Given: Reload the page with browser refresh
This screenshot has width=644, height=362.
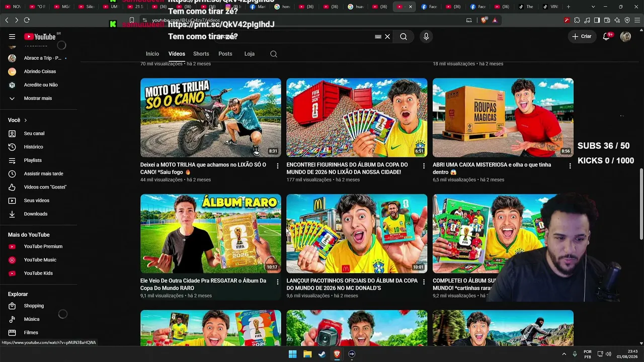Looking at the screenshot, I should pos(27,20).
